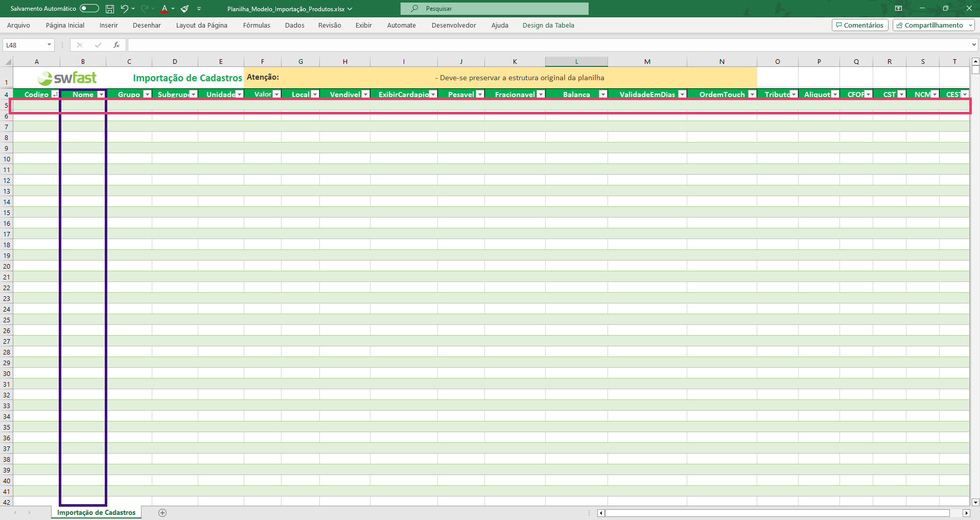Click the Compartilhamento button
Image resolution: width=980 pixels, height=520 pixels.
(934, 25)
